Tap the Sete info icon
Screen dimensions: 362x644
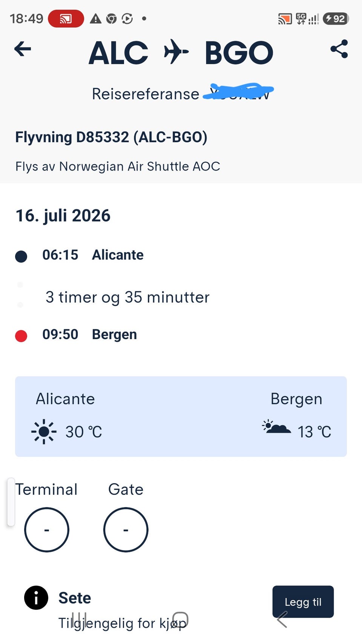click(x=36, y=598)
